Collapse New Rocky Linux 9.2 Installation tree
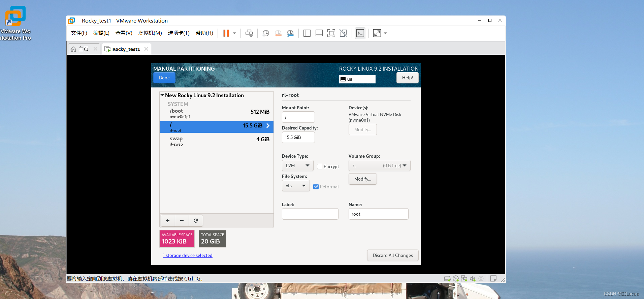 (162, 95)
